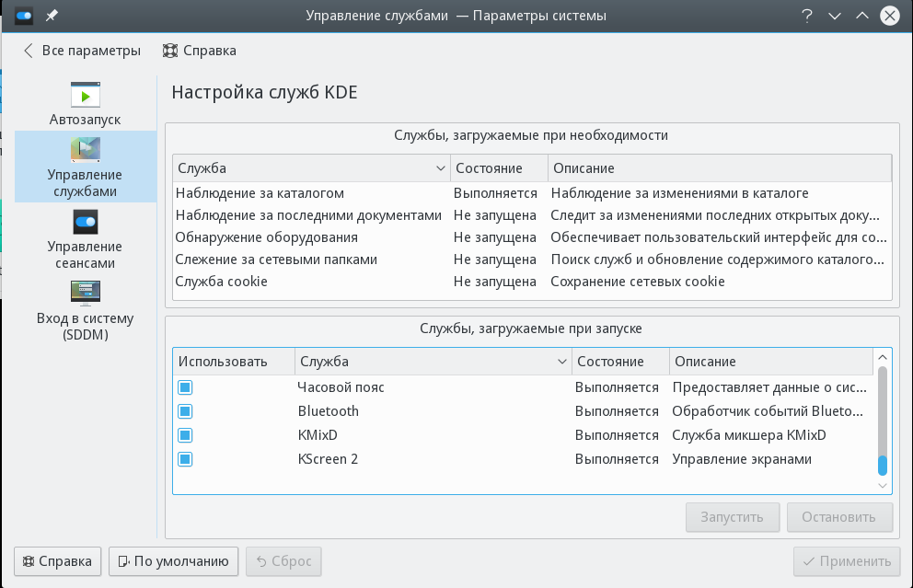Disable the Bluetooth service checkbox
Viewport: 913px width, 588px height.
pos(185,411)
